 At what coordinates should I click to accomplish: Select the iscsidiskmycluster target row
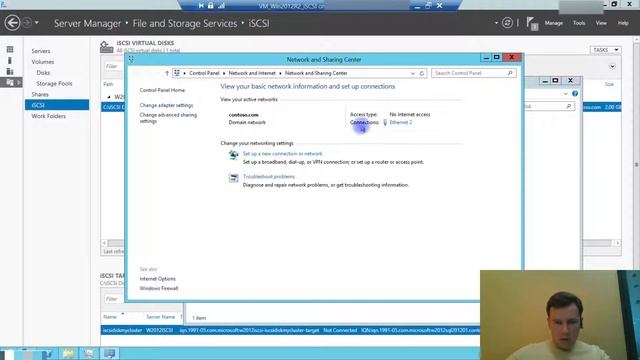(290, 330)
